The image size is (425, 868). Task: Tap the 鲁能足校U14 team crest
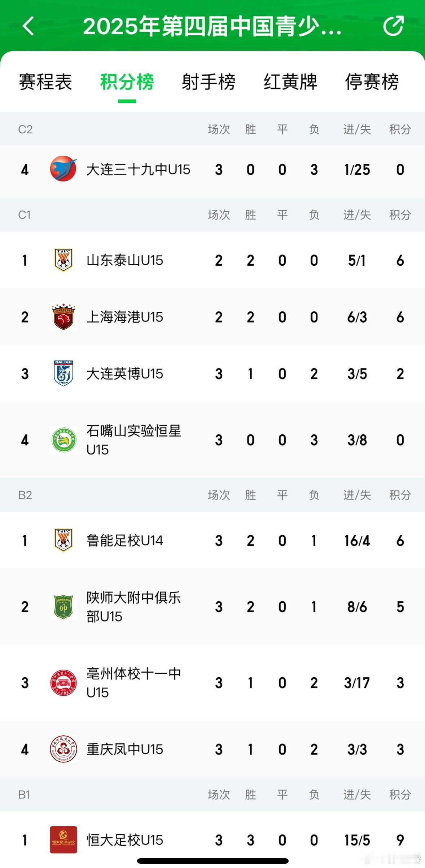(x=63, y=540)
